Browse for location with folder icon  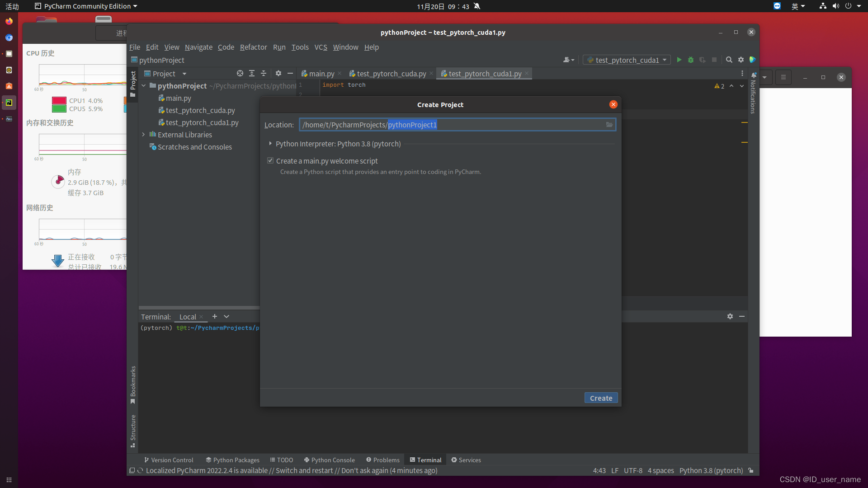609,125
